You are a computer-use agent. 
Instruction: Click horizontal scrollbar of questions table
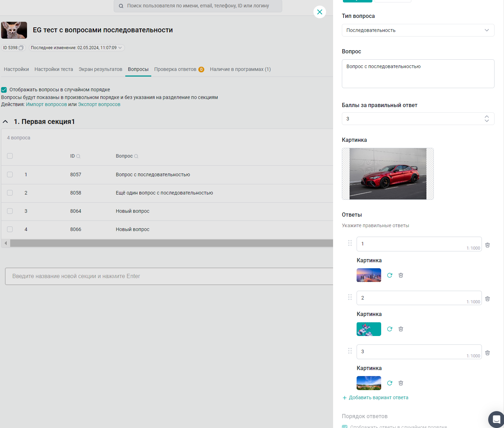click(x=172, y=243)
